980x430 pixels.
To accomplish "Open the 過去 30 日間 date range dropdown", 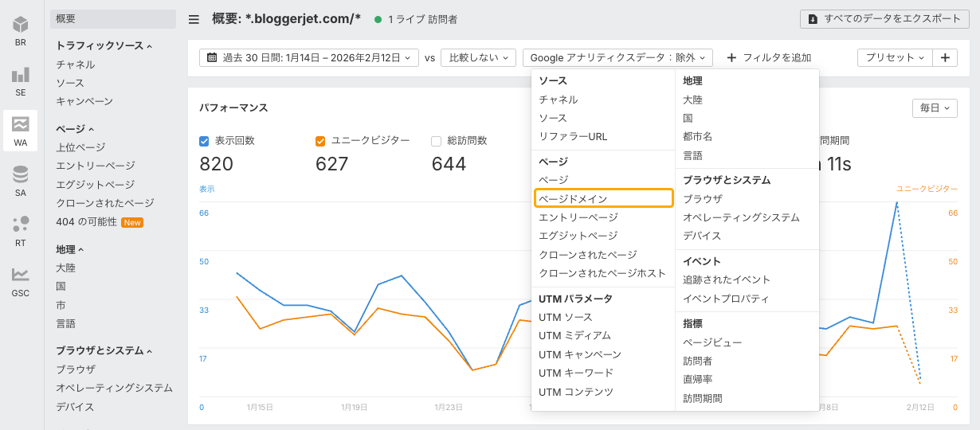I will click(308, 57).
